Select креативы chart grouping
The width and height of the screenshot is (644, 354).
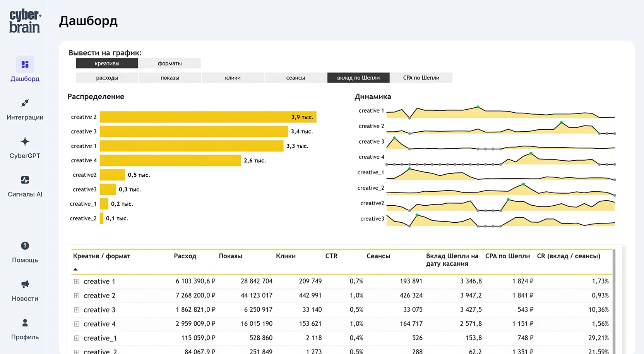point(107,64)
